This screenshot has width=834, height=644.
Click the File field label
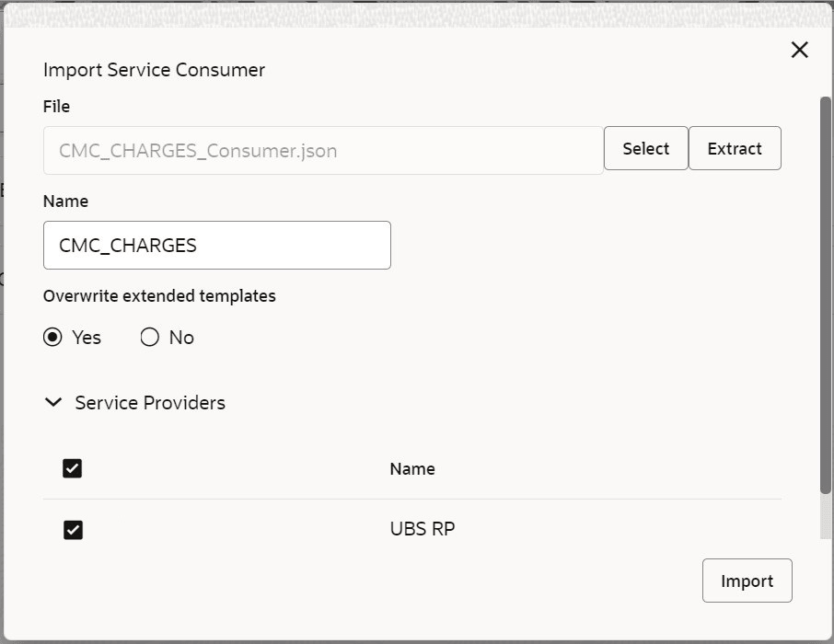[56, 107]
